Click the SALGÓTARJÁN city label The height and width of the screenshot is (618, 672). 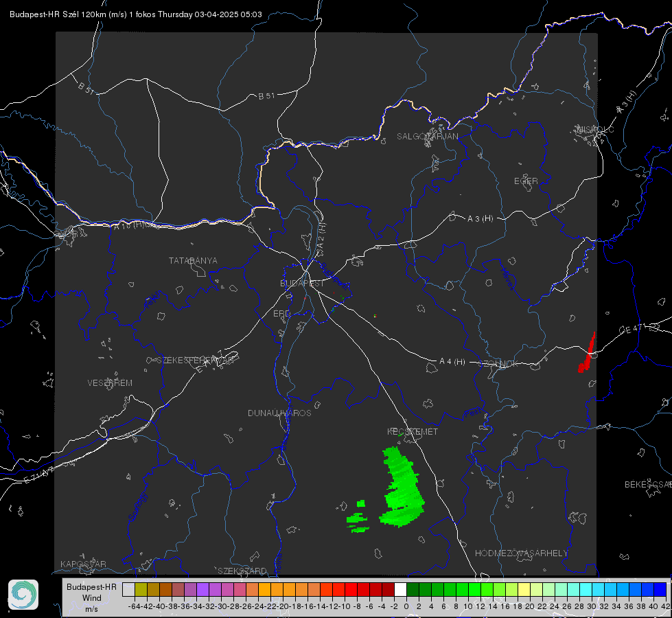427,137
